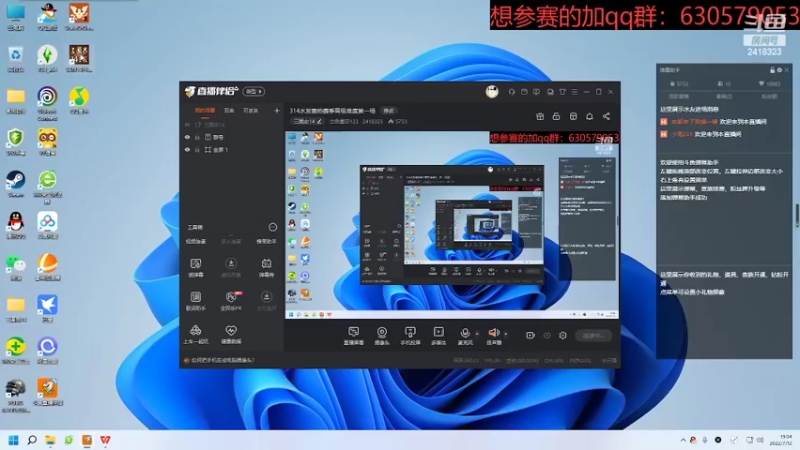
Task: Click the popularity count 5733 under title
Action: click(398, 121)
